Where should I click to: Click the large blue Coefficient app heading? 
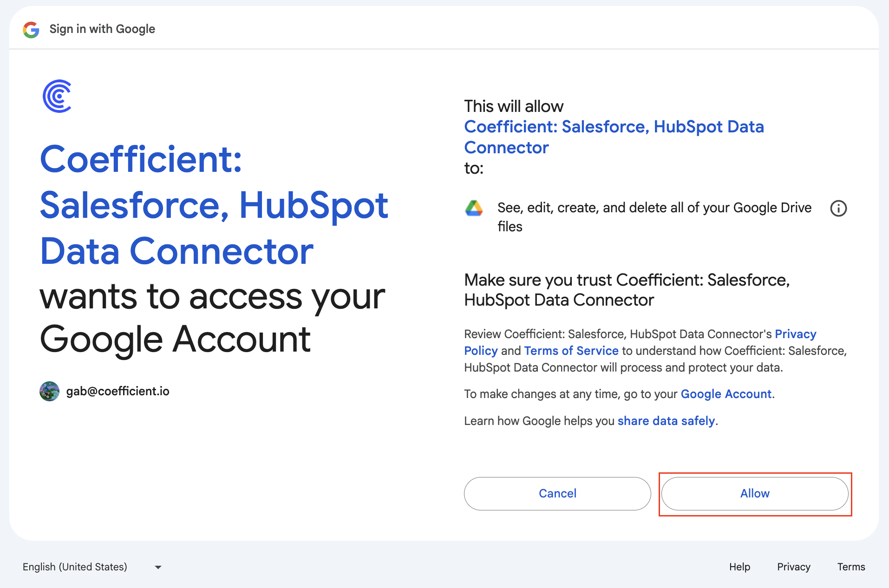214,205
